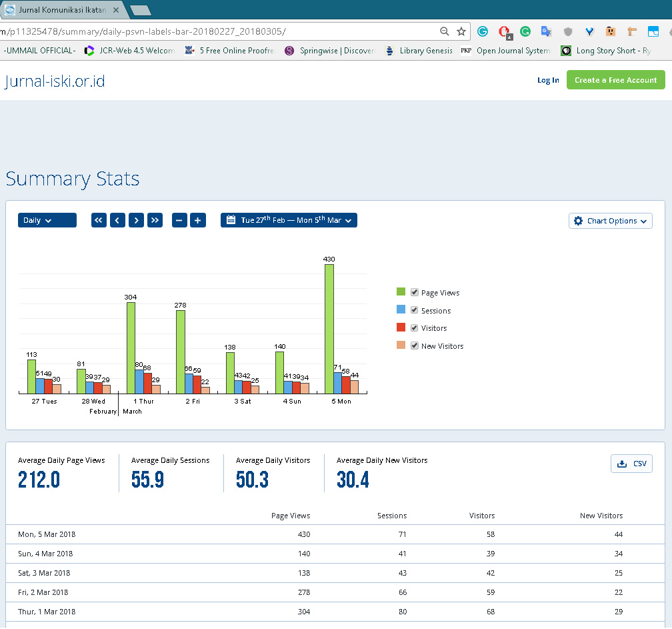This screenshot has height=629, width=672.
Task: Toggle the Sessions series checkbox
Action: click(x=415, y=310)
